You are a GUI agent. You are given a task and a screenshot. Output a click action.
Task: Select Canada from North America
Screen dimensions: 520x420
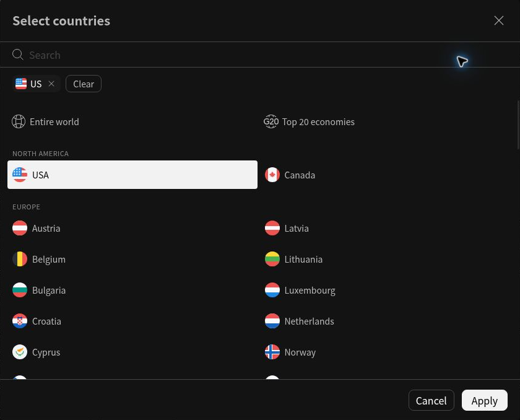click(x=384, y=175)
